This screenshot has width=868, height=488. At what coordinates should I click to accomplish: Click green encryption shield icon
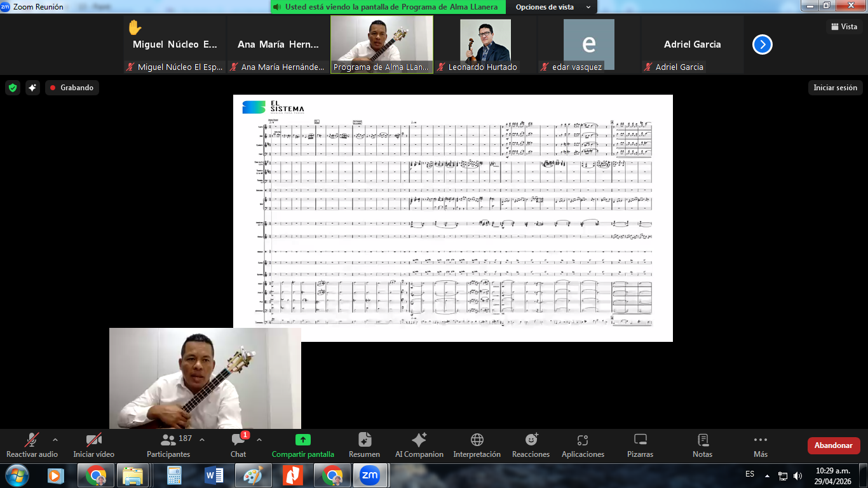13,88
